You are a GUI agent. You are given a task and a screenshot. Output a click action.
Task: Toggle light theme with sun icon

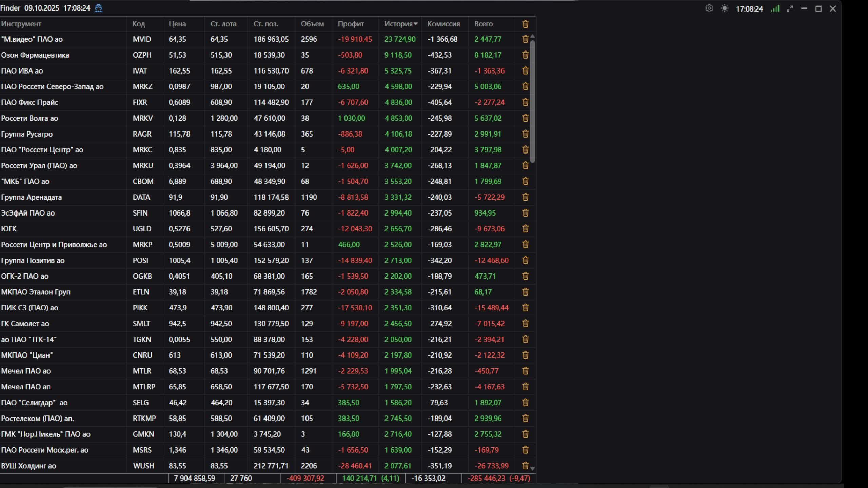pos(725,8)
